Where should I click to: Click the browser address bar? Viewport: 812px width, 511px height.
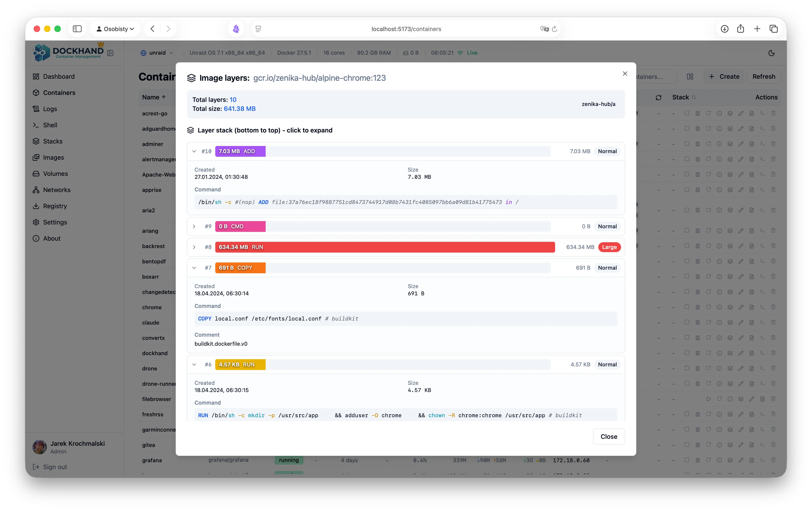406,29
